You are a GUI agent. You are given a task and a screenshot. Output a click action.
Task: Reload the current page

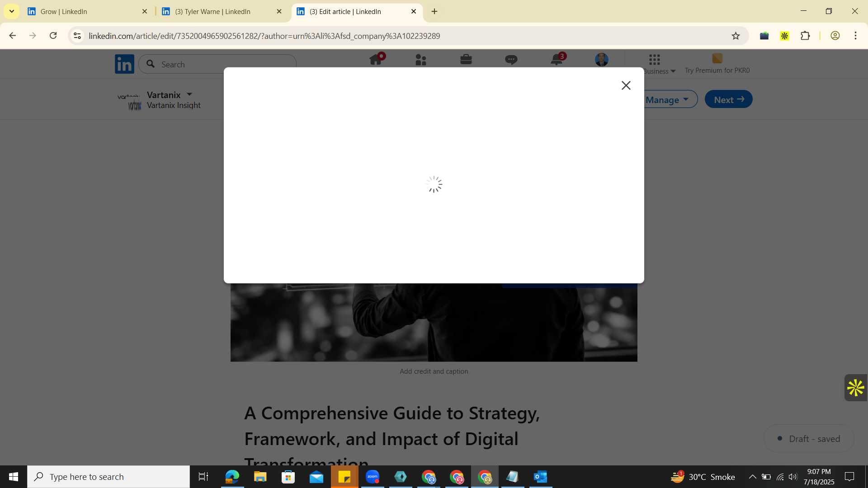coord(53,36)
